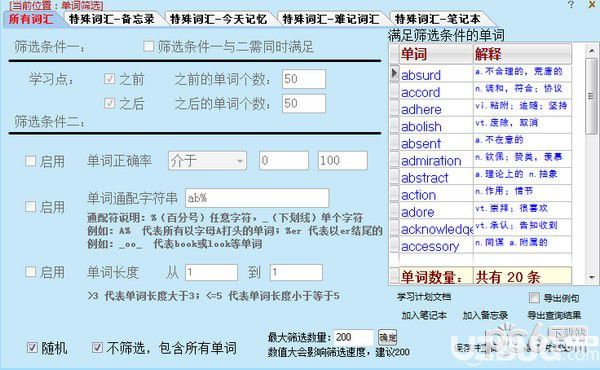Click the 最大筛选数量 field showing 200

(353, 337)
